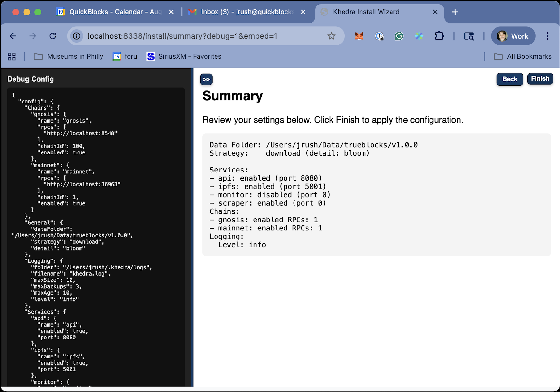Click the localhost:36963 RPC in debug config
This screenshot has height=392, width=560.
[x=82, y=184]
